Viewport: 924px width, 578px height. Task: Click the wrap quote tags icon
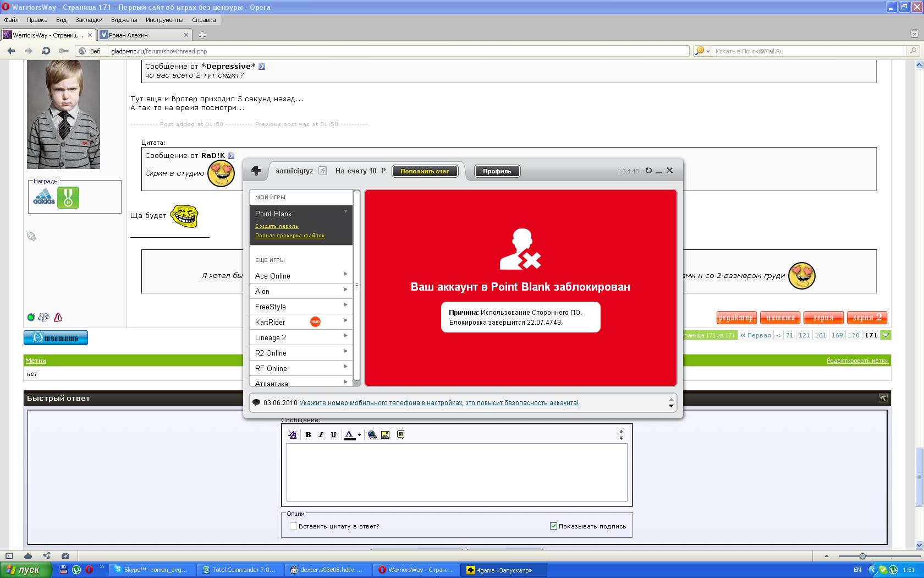400,435
